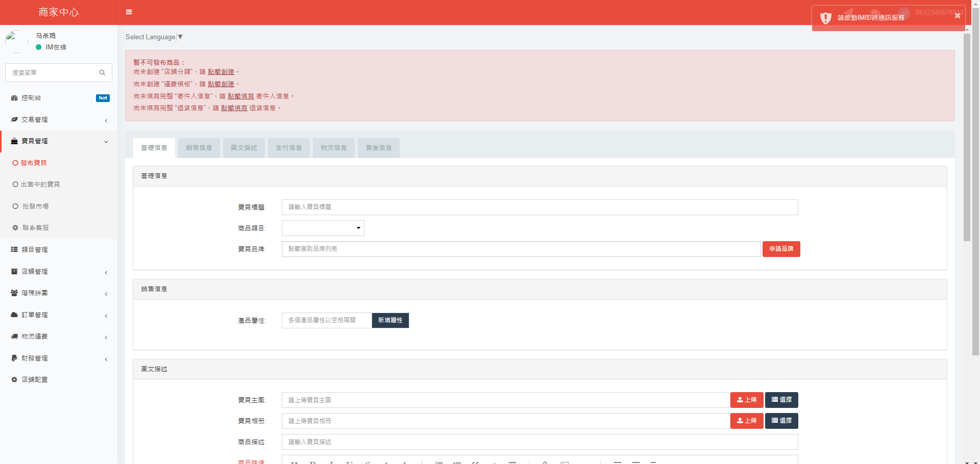Open 控制台 dashboard from the sidebar

pos(32,98)
